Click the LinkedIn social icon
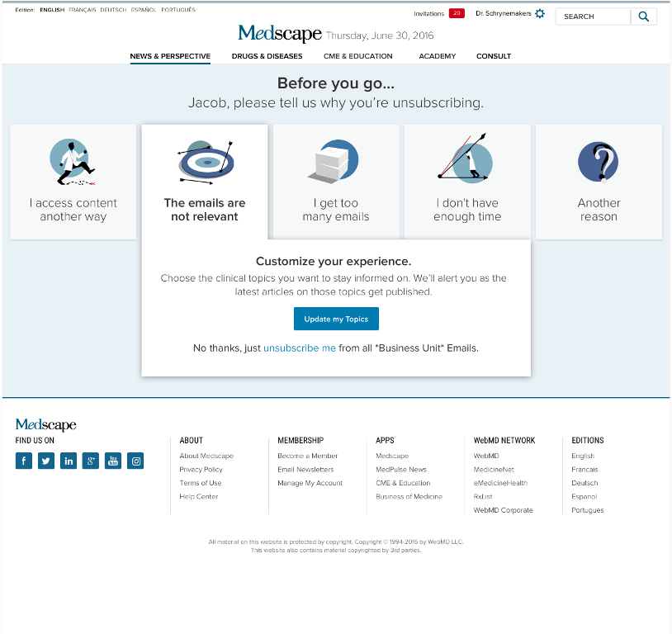 tap(69, 461)
